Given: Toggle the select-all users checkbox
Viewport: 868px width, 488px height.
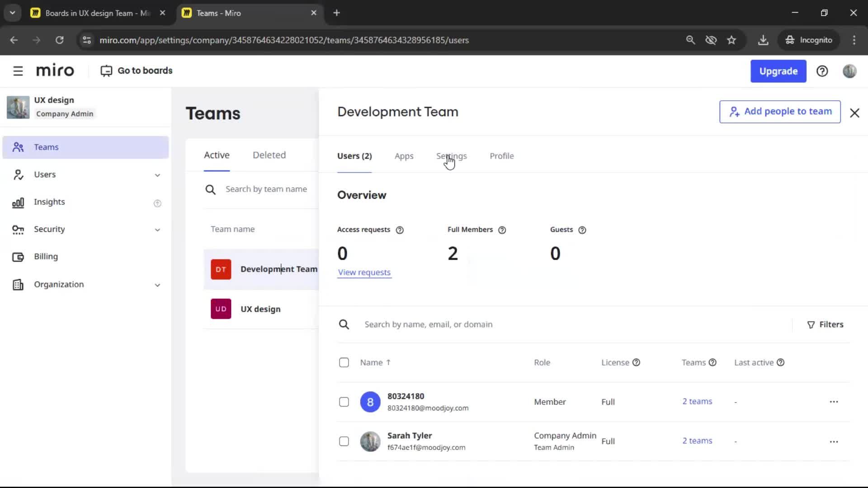Looking at the screenshot, I should pos(344,362).
